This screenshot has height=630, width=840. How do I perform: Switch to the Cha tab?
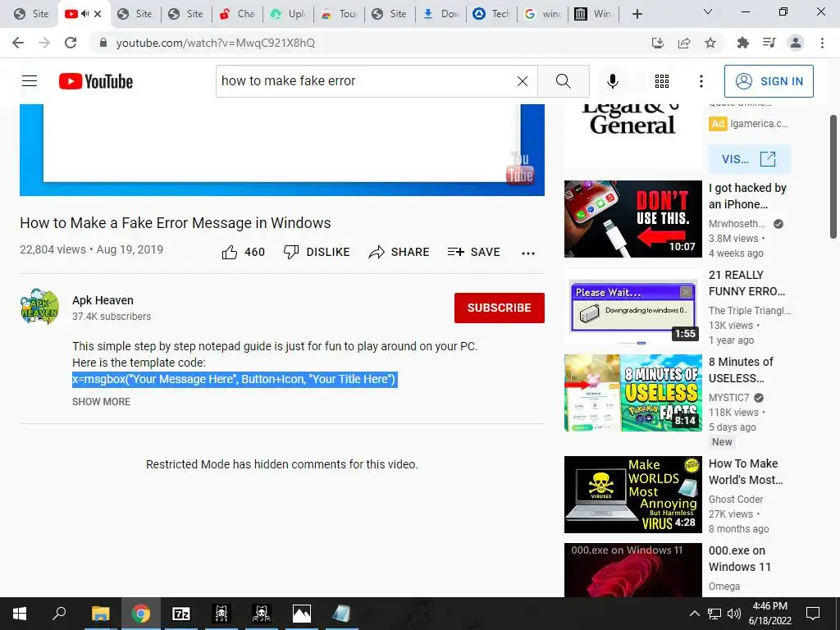click(237, 14)
